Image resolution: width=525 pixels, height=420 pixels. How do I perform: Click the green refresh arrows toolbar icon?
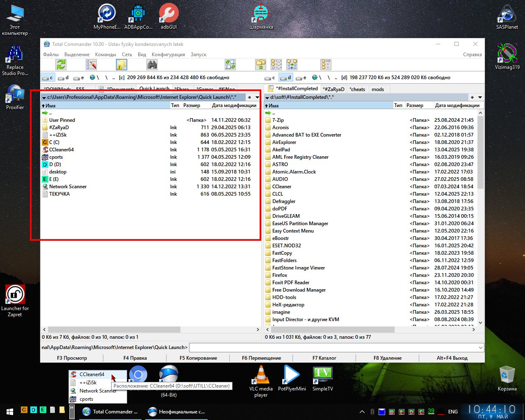(x=61, y=64)
